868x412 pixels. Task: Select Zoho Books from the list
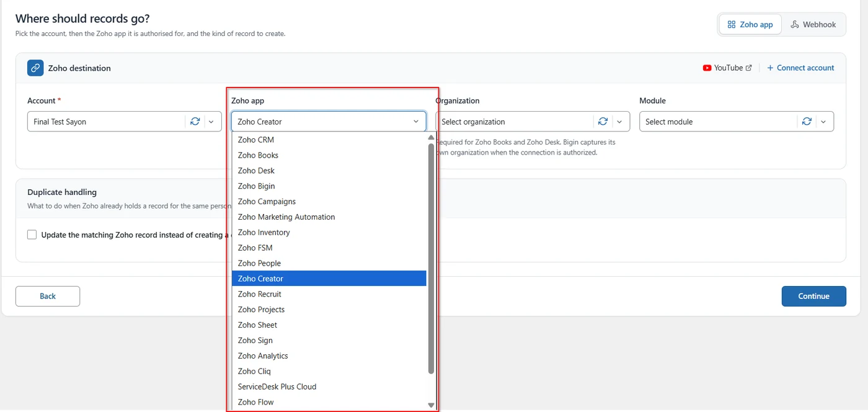coord(329,155)
